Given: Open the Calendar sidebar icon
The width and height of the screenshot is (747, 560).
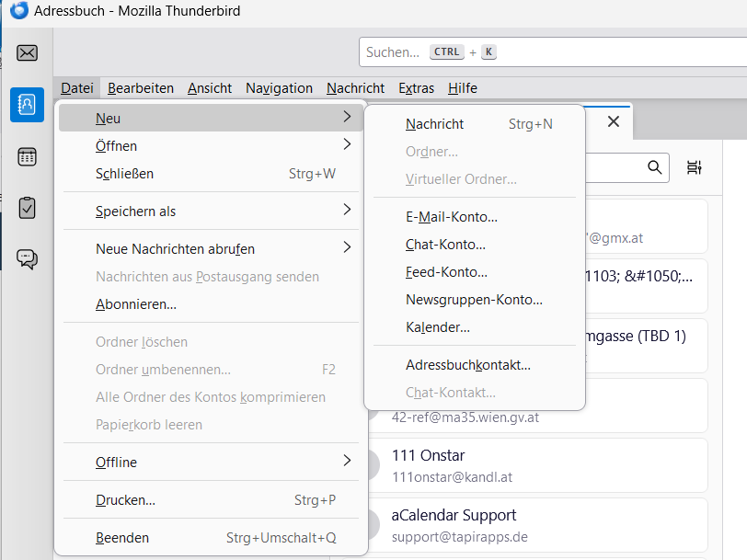Looking at the screenshot, I should pos(27,156).
